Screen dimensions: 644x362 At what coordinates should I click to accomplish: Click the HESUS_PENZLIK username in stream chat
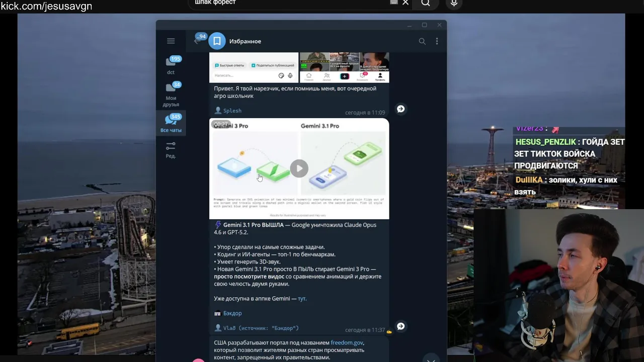click(545, 142)
